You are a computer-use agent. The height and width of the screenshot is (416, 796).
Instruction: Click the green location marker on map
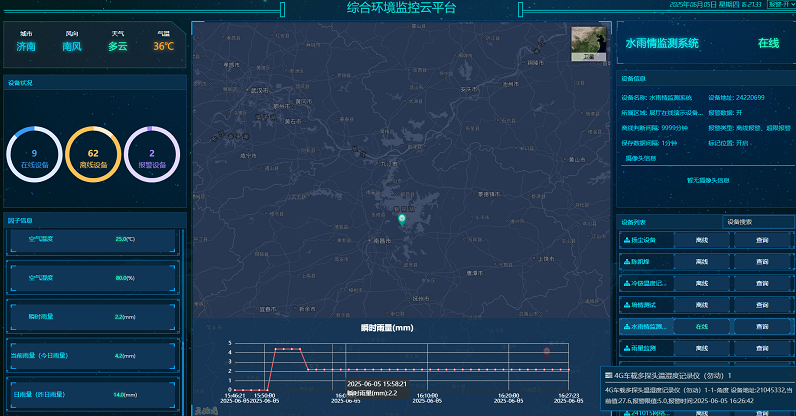click(x=402, y=218)
